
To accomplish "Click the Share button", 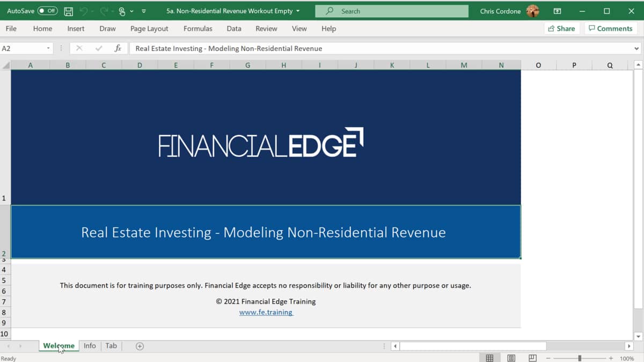I will (x=561, y=28).
